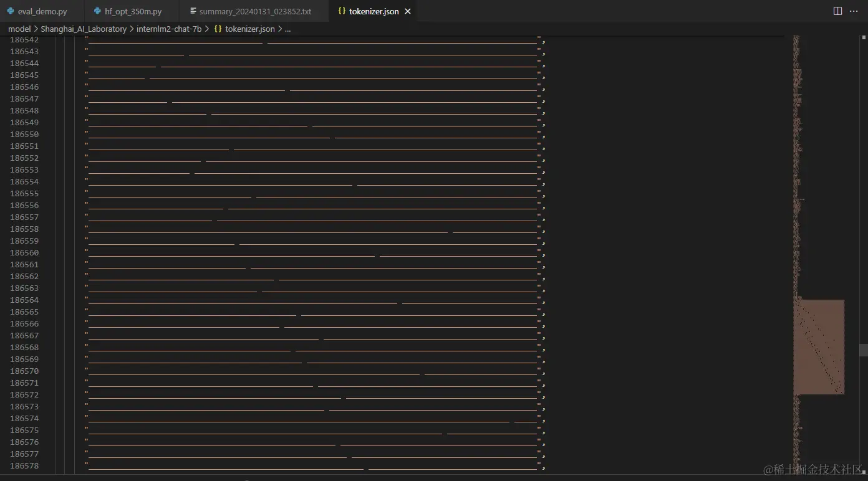The height and width of the screenshot is (481, 868).
Task: Click line number 186574
Action: click(24, 419)
